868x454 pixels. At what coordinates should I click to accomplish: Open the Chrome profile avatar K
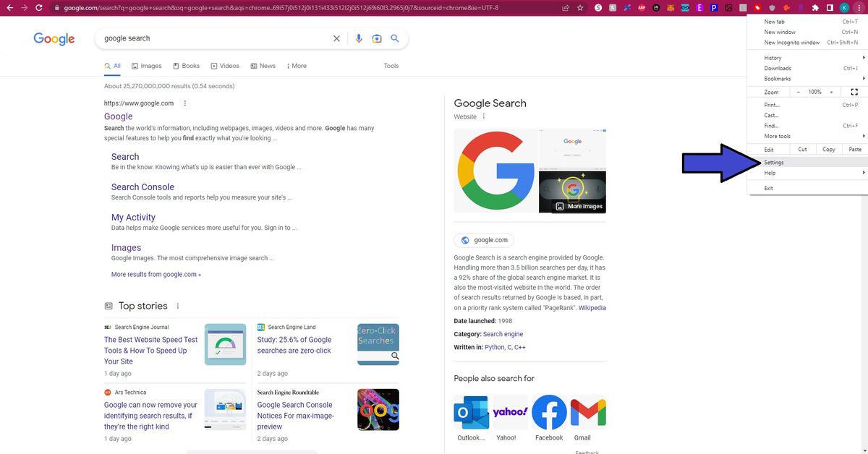coord(843,7)
